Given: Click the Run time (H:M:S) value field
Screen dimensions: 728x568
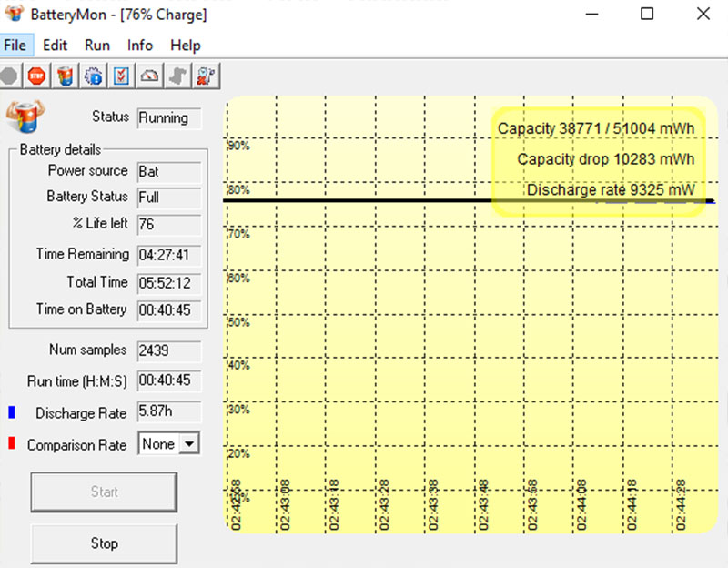Looking at the screenshot, I should 169,380.
